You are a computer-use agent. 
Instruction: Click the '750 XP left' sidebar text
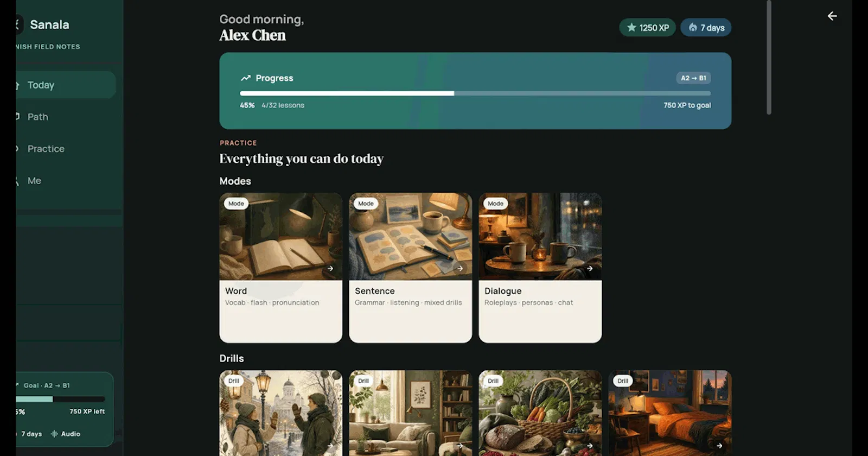tap(87, 411)
